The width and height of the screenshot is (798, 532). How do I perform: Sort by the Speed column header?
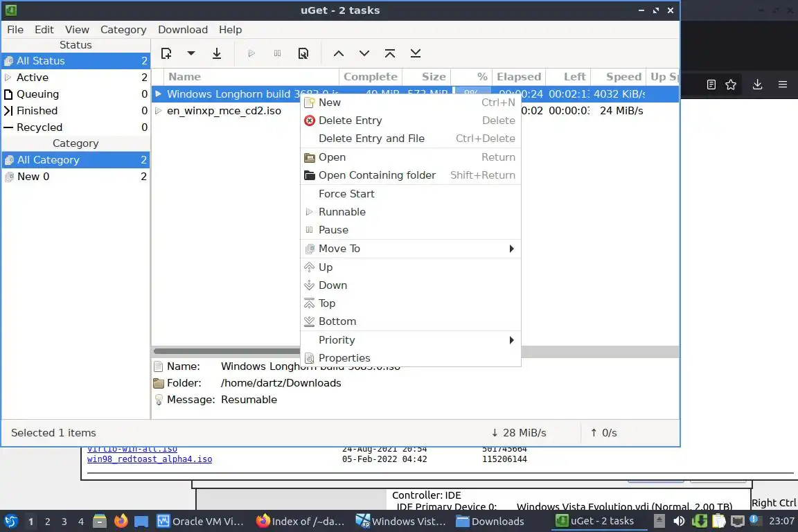click(x=619, y=77)
